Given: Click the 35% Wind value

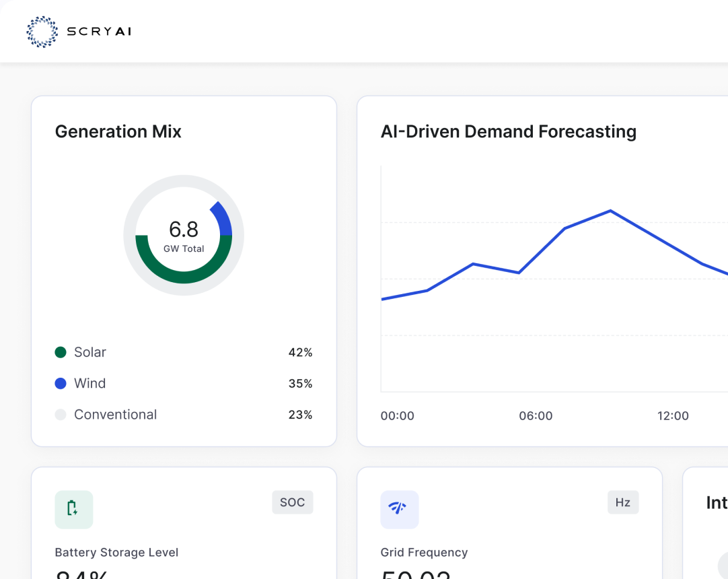Looking at the screenshot, I should coord(300,384).
